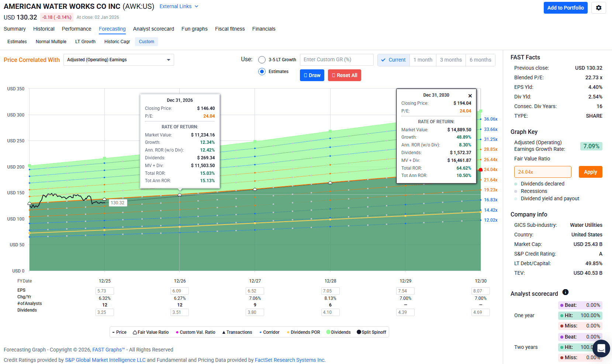This screenshot has height=364, width=612.
Task: Open the chat support bubble
Action: pyautogui.click(x=601, y=348)
